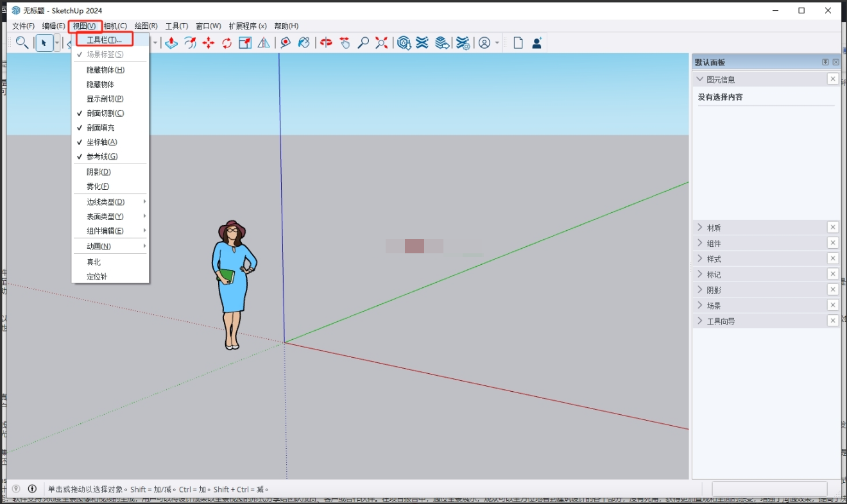847x504 pixels.
Task: Activate the Tape Measure tool
Action: pyautogui.click(x=286, y=43)
